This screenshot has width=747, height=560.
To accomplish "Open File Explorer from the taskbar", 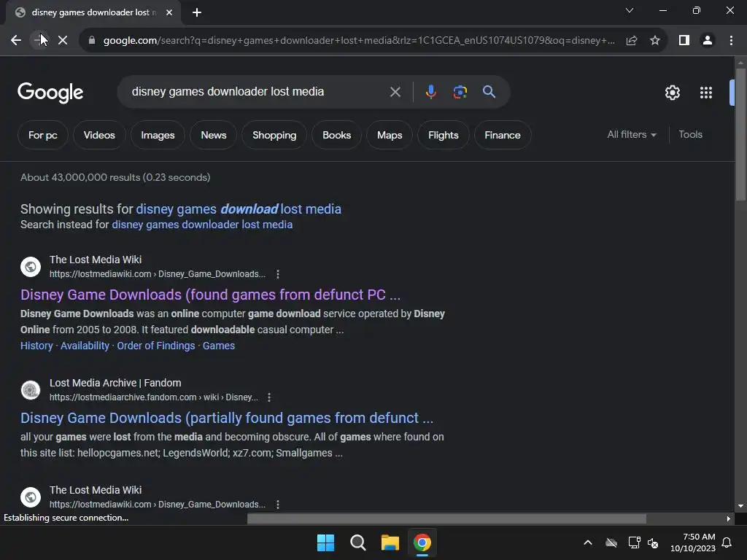I will point(390,542).
